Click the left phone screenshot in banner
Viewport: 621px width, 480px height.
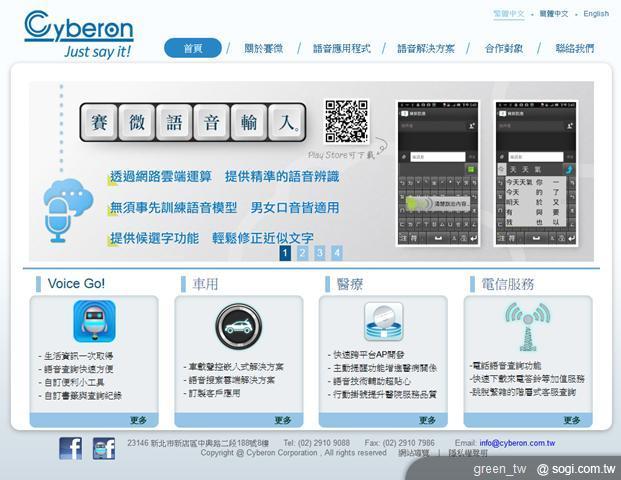pos(438,173)
